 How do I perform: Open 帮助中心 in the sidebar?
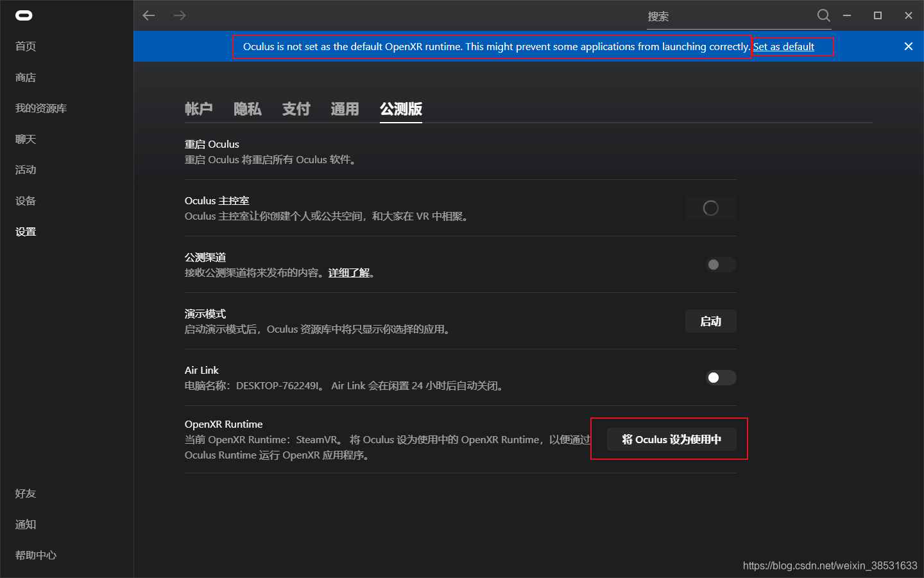pos(36,555)
